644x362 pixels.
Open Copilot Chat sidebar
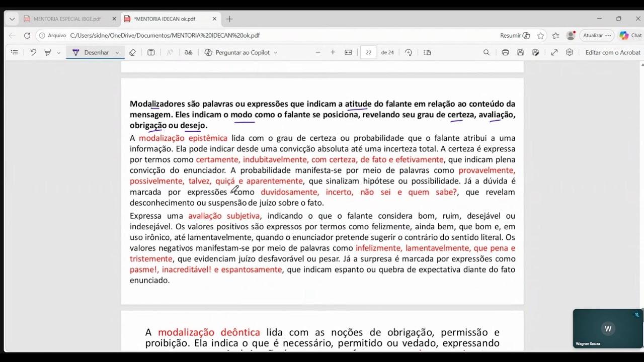point(630,36)
